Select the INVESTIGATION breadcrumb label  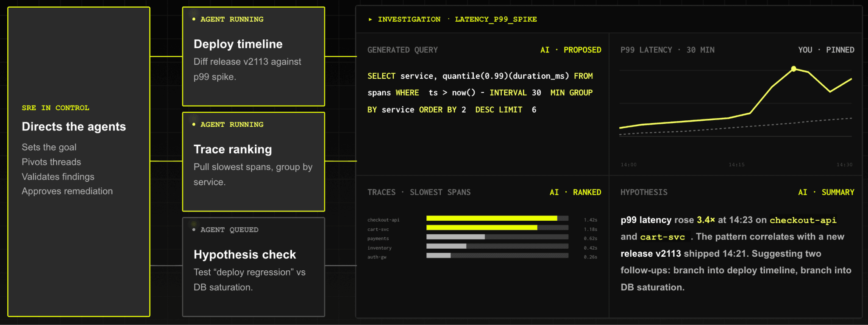[409, 19]
